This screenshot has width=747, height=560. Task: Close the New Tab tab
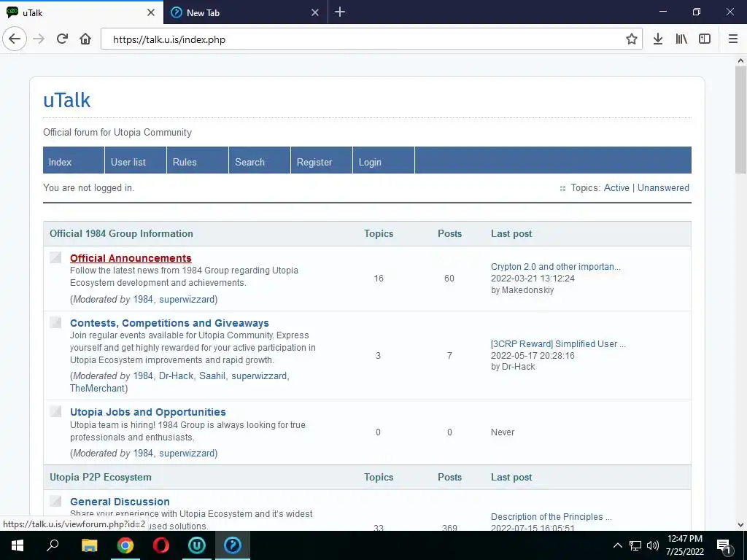click(315, 12)
